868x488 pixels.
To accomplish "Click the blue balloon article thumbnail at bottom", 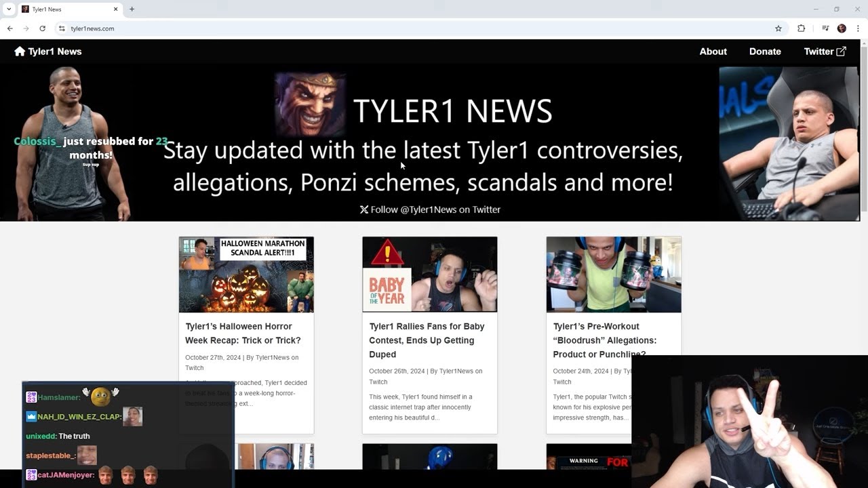I will click(x=430, y=456).
